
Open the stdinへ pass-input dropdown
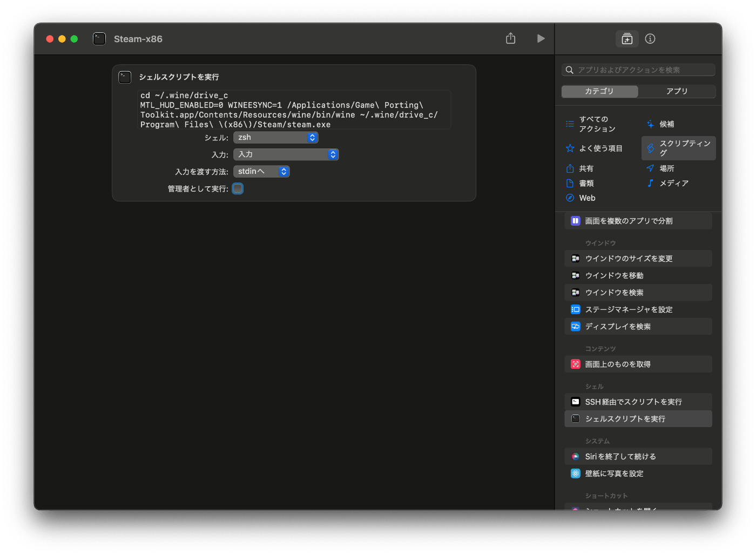(x=262, y=172)
